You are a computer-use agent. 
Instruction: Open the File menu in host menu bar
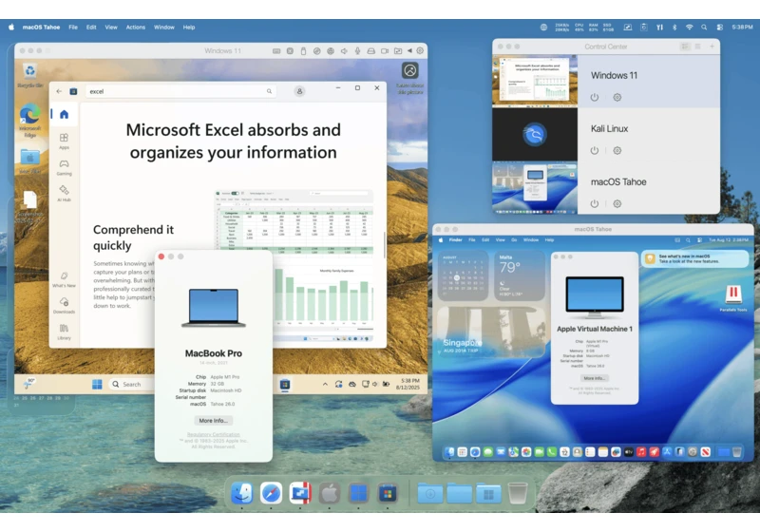73,28
